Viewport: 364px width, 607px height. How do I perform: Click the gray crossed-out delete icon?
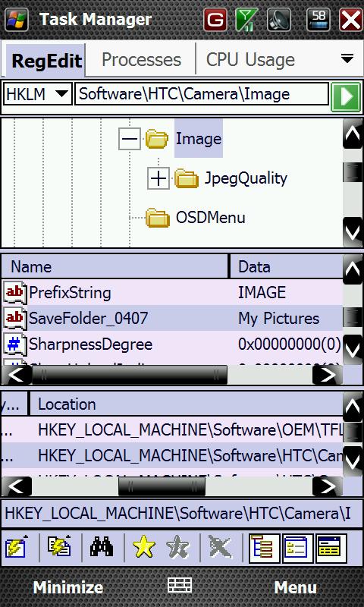[x=221, y=547]
